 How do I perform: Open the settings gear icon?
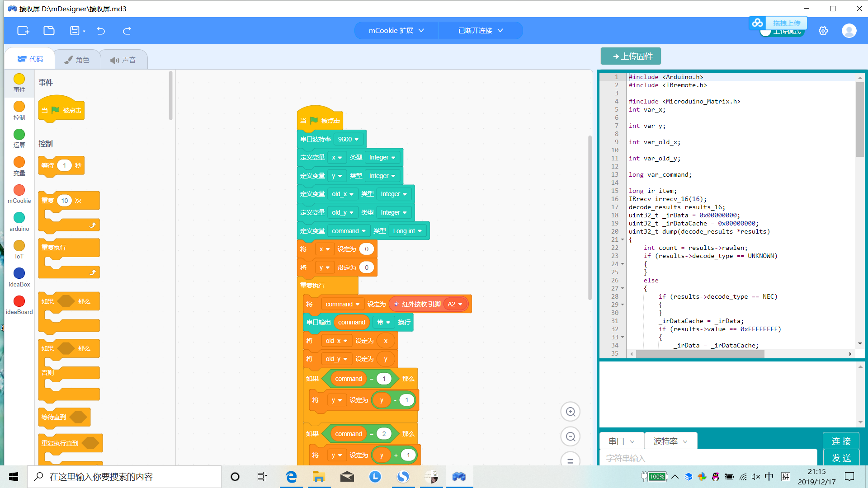823,31
